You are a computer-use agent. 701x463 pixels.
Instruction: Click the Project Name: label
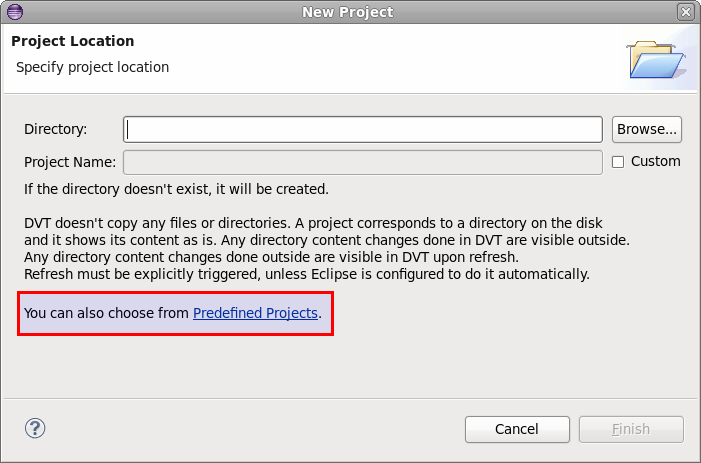tap(70, 162)
